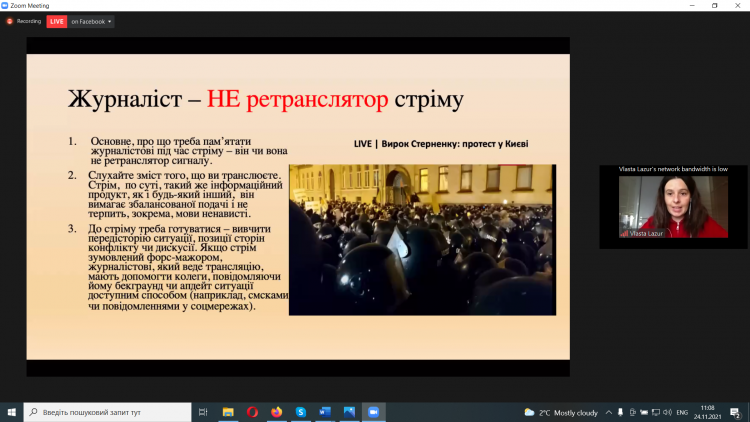Click the red LIVE badge

point(56,22)
